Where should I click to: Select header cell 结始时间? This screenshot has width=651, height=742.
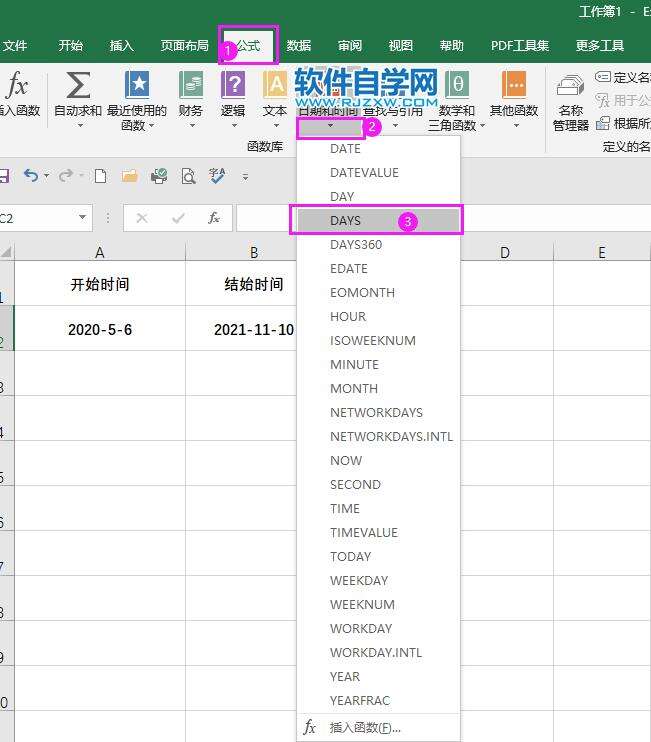(x=241, y=283)
